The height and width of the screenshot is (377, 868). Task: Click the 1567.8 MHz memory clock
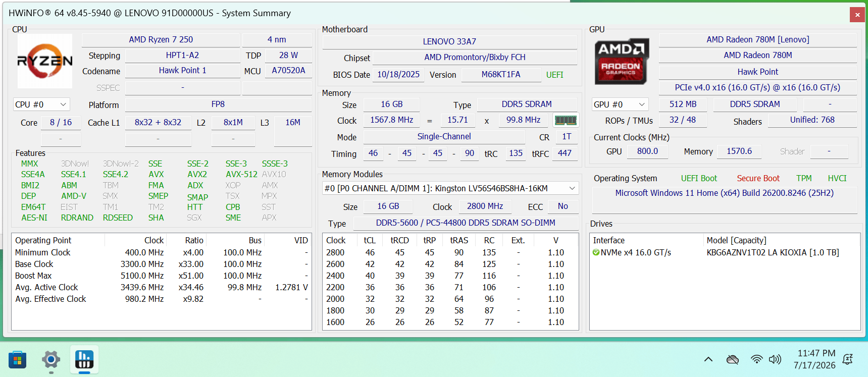(391, 120)
